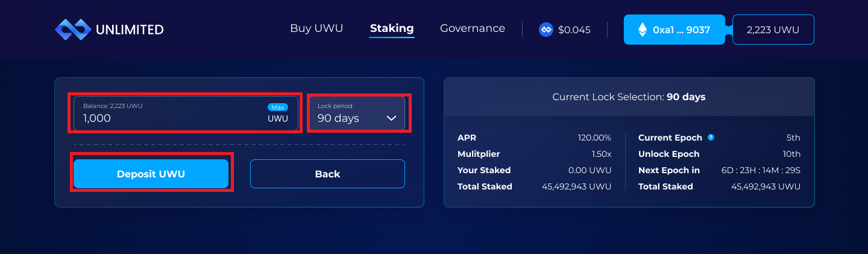Open the Buy UWU page

tap(316, 28)
